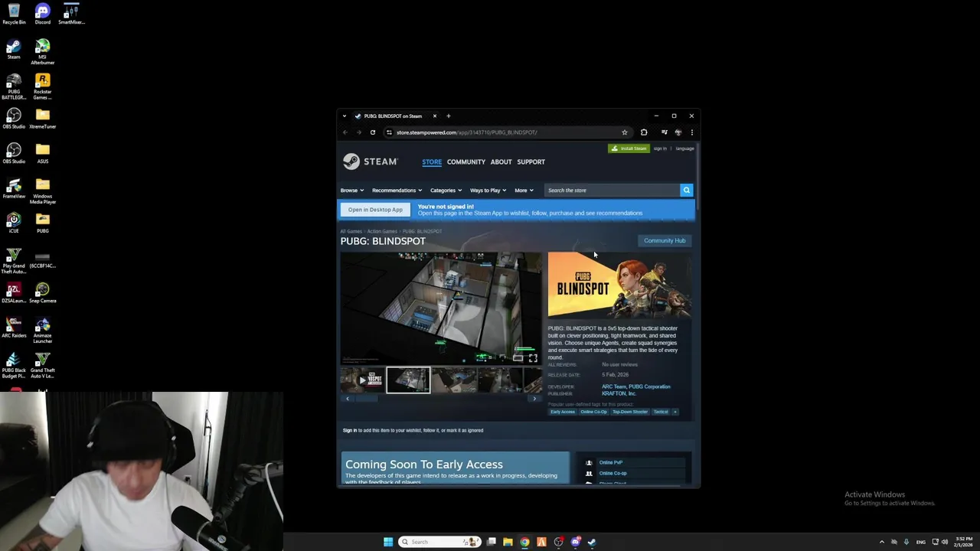This screenshot has width=980, height=551.
Task: Click the Early Access tag
Action: tap(562, 412)
